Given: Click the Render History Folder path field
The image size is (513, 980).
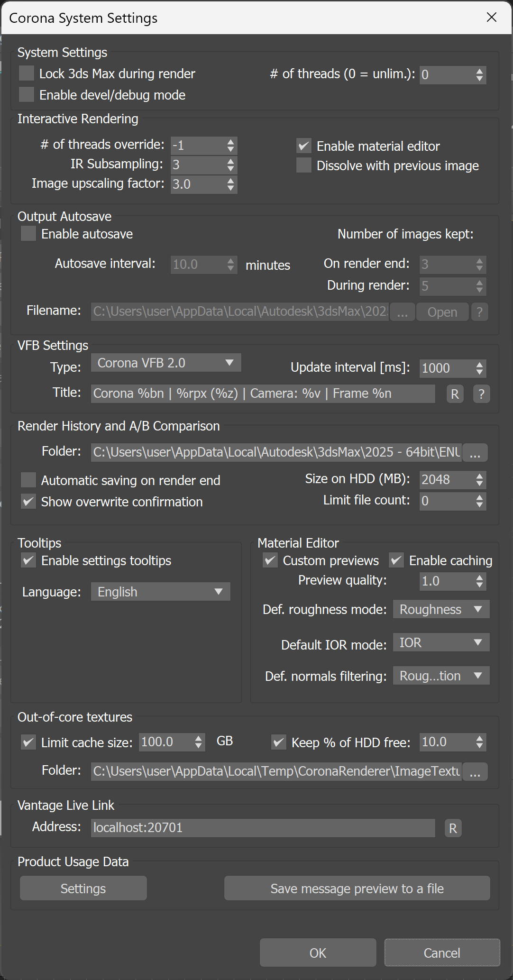Looking at the screenshot, I should point(276,453).
